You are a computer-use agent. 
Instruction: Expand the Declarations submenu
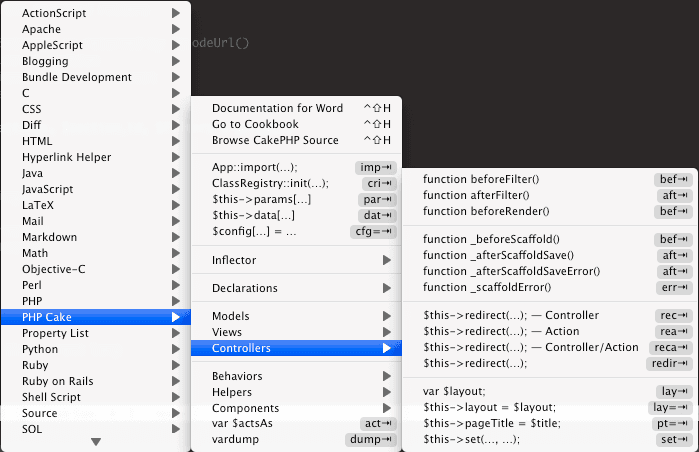[x=296, y=288]
